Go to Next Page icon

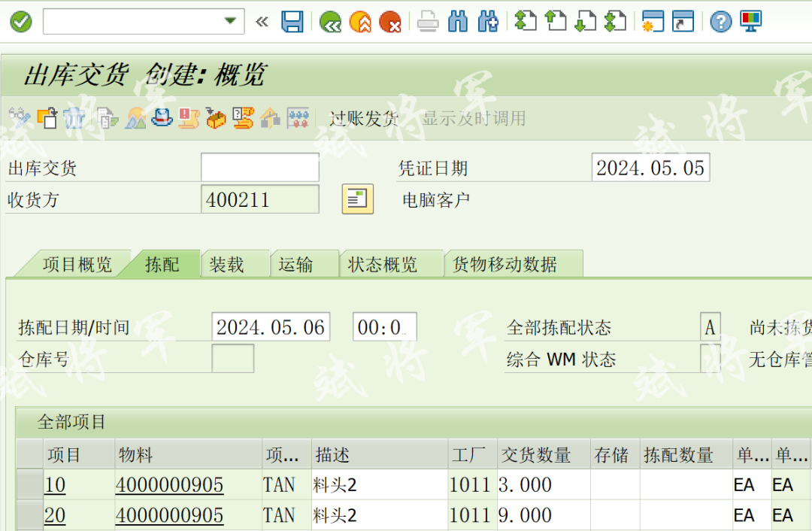[x=585, y=22]
